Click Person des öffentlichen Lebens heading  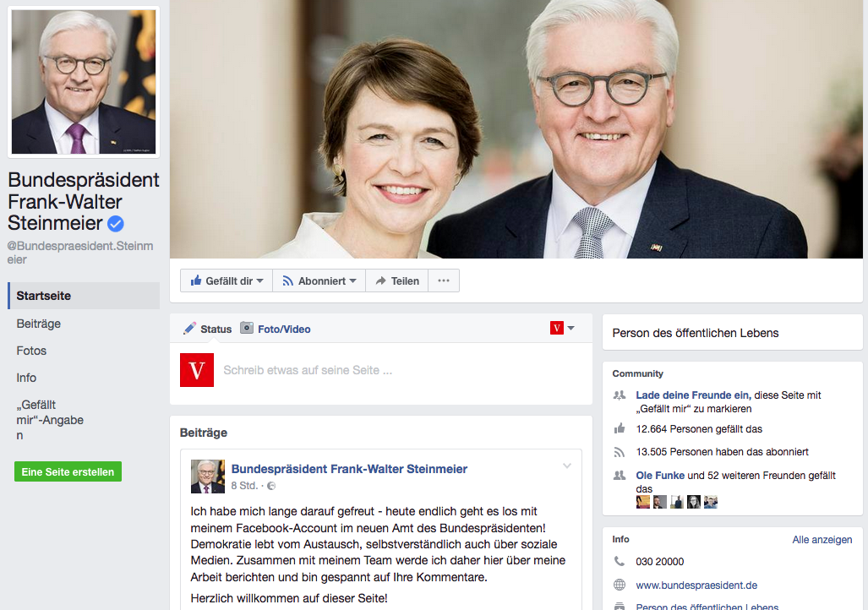click(x=696, y=333)
